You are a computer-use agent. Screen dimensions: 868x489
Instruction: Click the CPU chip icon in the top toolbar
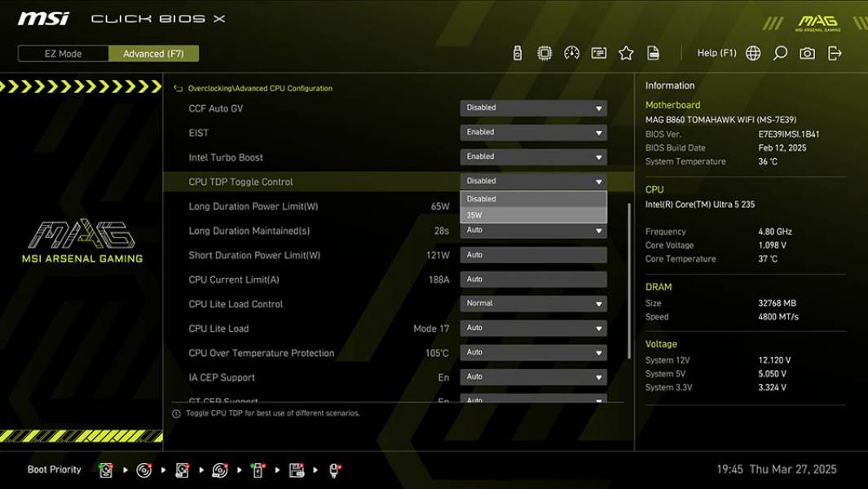[x=544, y=53]
